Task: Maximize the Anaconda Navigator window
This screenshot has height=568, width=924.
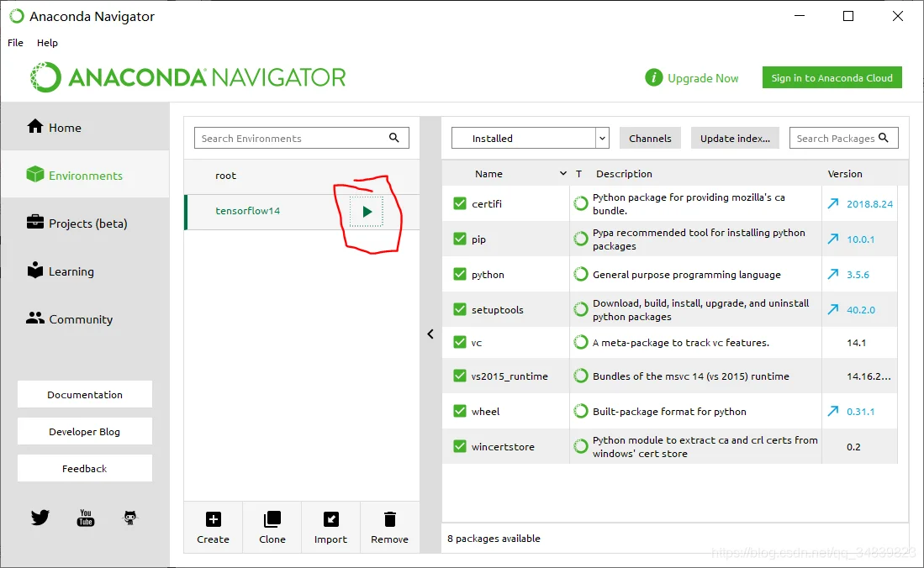Action: coord(848,16)
